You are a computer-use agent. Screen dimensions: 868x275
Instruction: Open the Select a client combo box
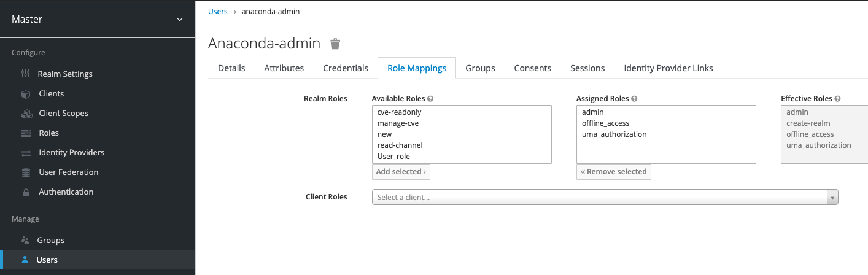[x=605, y=197]
